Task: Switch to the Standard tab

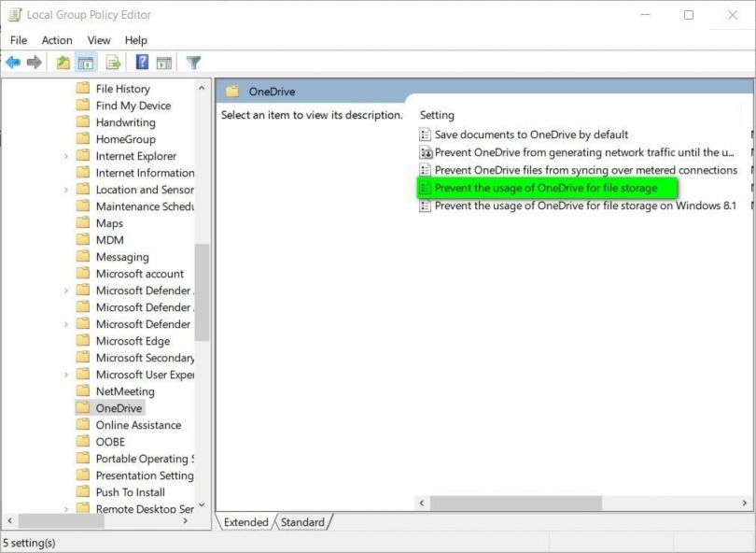Action: tap(302, 522)
